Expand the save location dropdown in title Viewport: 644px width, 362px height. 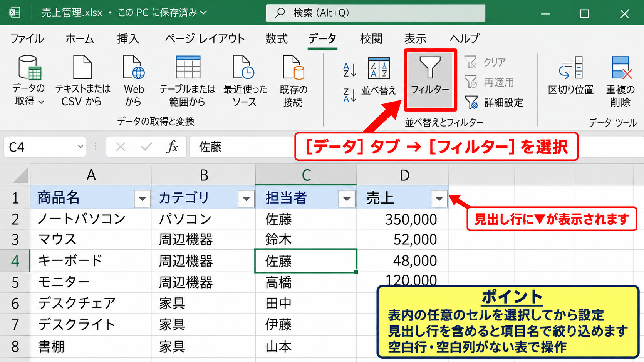click(204, 13)
